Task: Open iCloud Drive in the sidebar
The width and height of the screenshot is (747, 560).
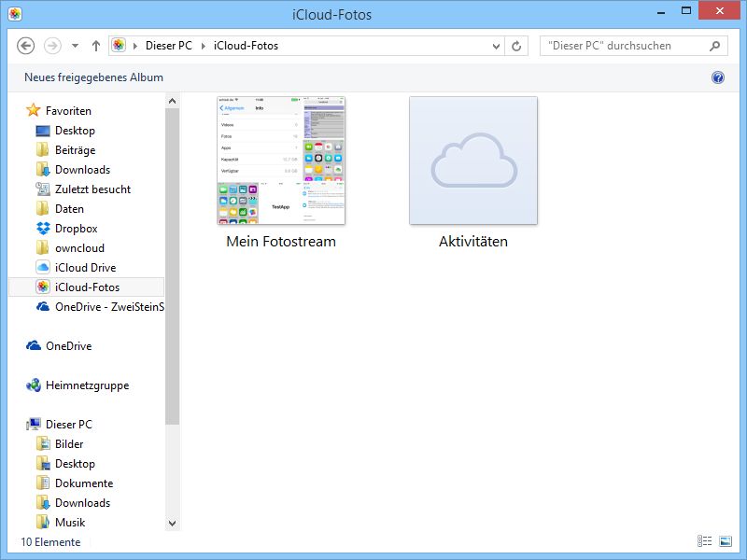Action: point(85,267)
